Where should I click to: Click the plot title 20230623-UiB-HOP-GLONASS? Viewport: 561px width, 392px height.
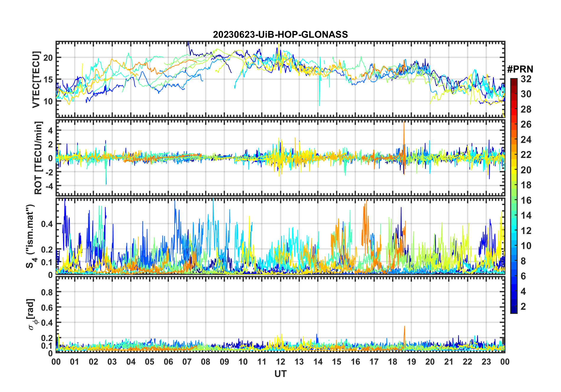click(280, 35)
